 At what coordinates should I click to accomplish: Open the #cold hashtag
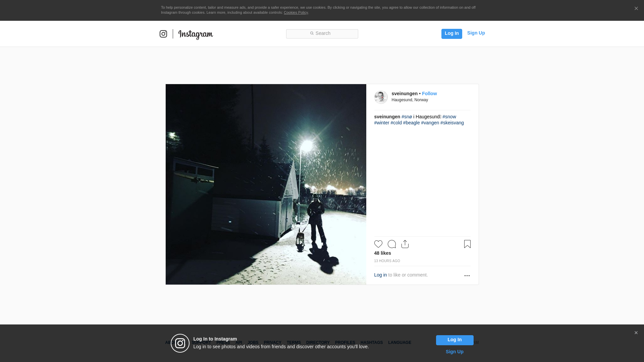pos(396,123)
